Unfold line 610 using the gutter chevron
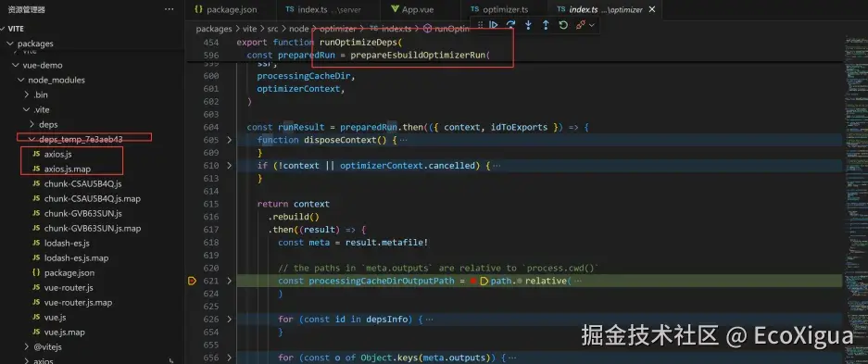This screenshot has height=364, width=868. coord(230,166)
